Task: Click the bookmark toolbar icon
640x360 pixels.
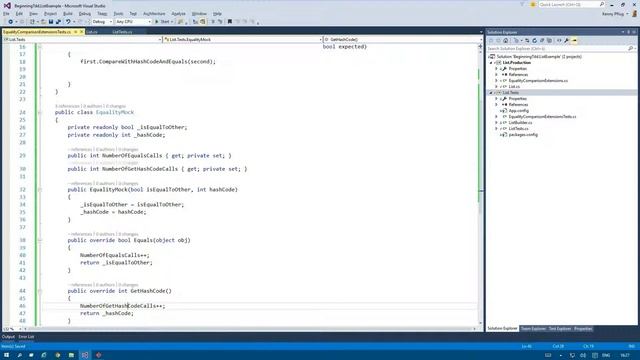Action: (230, 22)
